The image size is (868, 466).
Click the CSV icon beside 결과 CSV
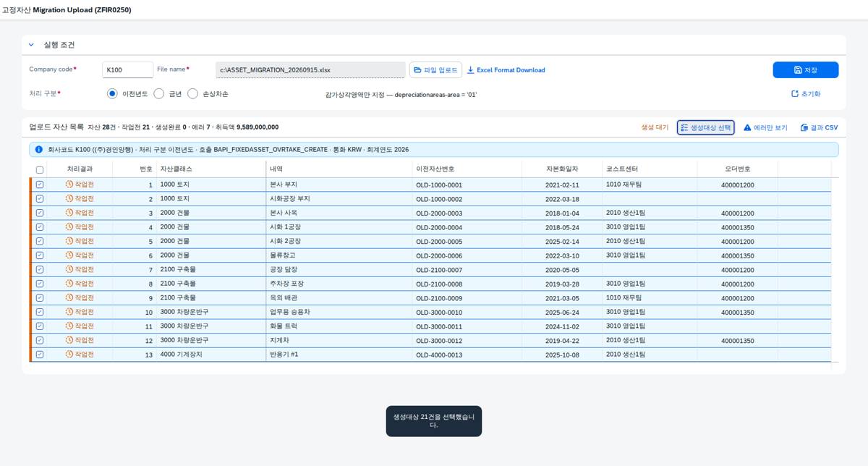[x=804, y=127]
